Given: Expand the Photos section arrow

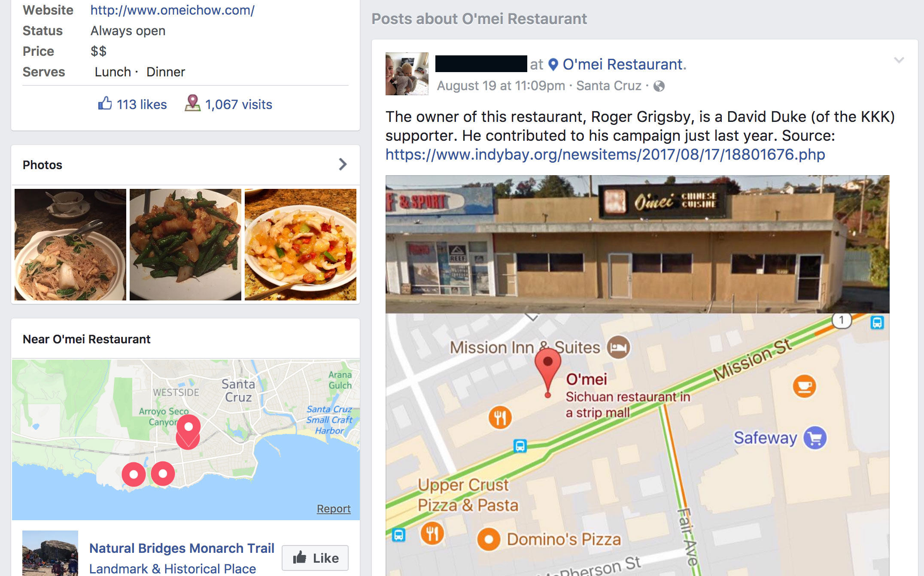Looking at the screenshot, I should pyautogui.click(x=343, y=164).
